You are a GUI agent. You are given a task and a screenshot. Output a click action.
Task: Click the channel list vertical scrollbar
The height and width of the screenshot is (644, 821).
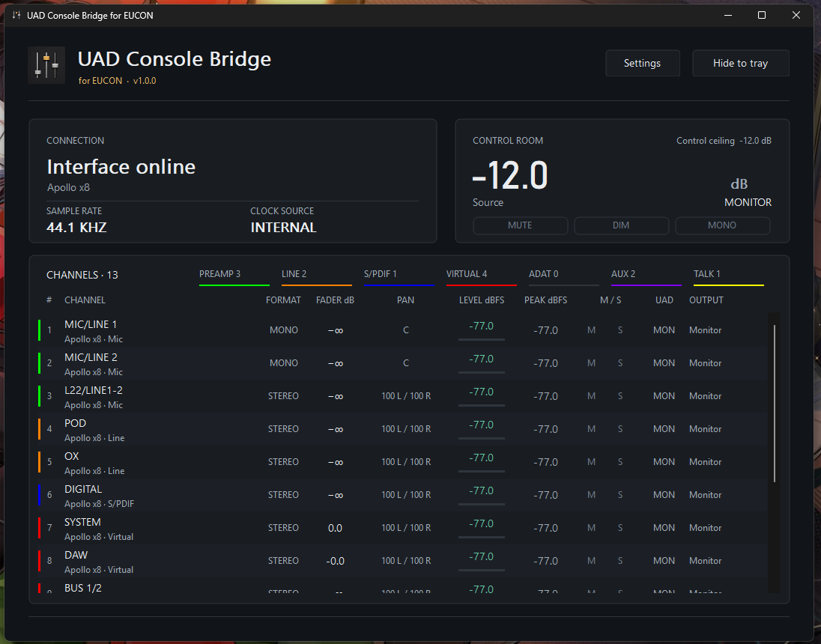[774, 403]
